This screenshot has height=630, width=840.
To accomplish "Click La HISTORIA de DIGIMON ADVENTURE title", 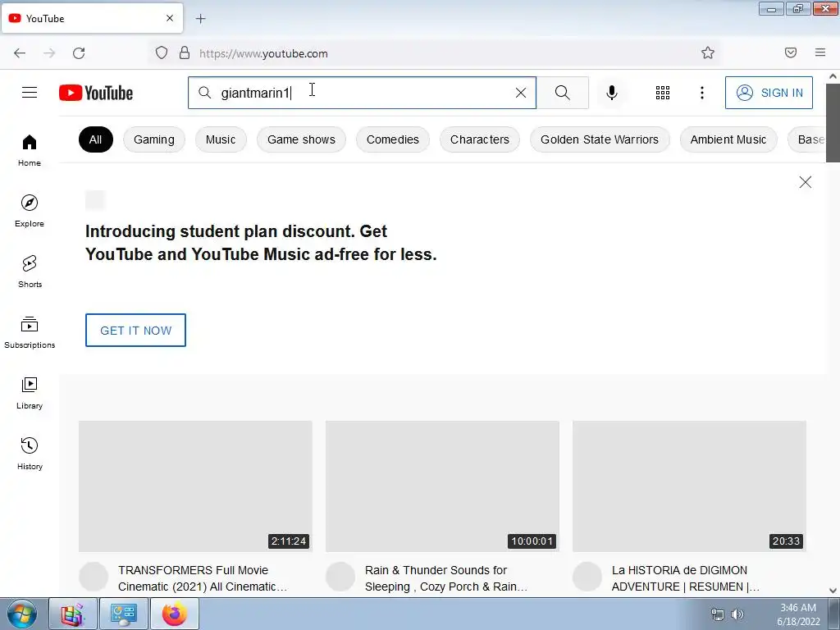I will point(686,578).
